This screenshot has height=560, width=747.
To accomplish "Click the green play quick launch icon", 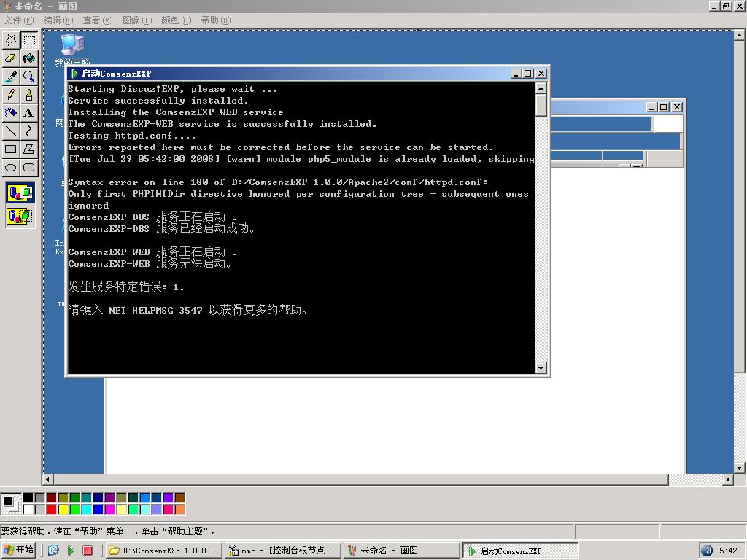I will [71, 551].
